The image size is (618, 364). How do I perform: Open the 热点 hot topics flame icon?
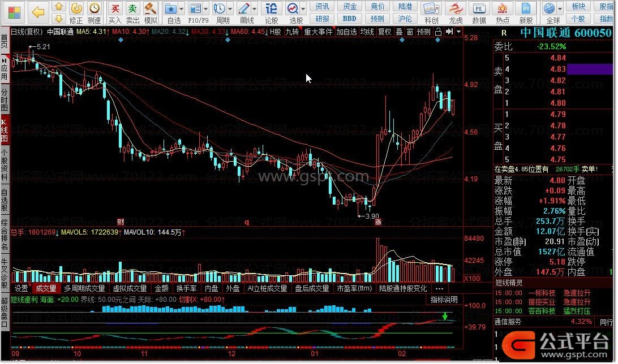point(503,12)
